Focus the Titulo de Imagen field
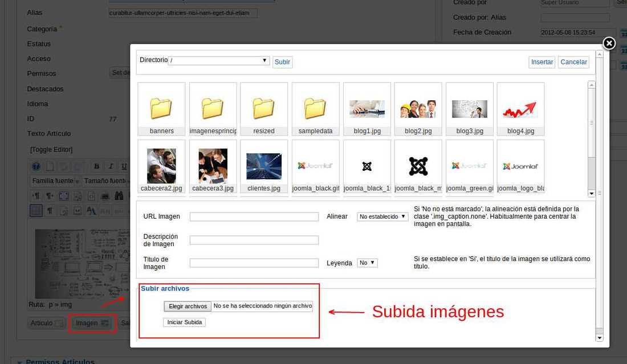This screenshot has width=627, height=364. [x=254, y=263]
